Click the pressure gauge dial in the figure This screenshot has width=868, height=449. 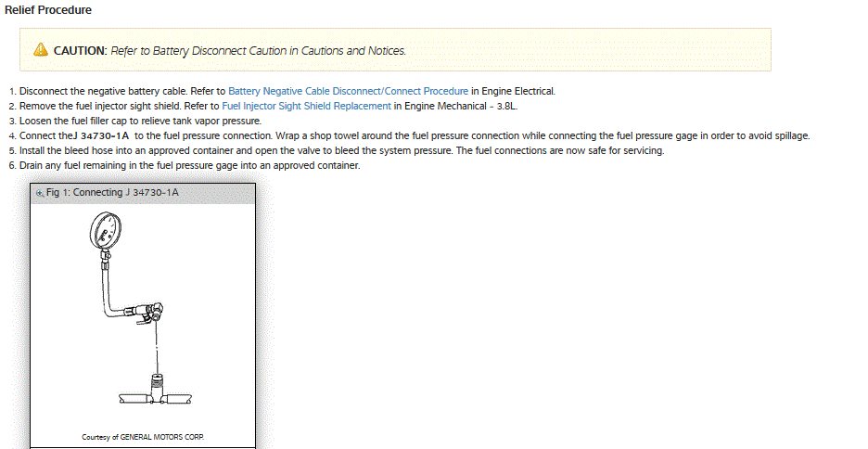coord(104,227)
